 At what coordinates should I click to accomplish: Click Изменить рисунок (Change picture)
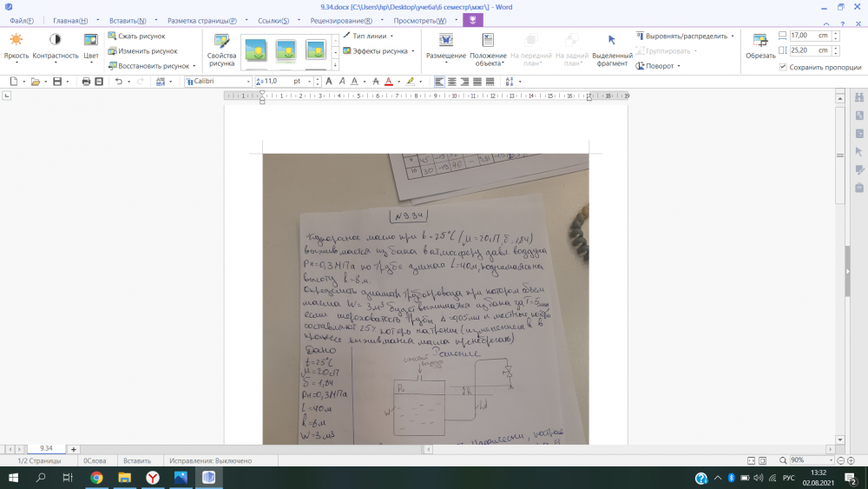click(143, 51)
